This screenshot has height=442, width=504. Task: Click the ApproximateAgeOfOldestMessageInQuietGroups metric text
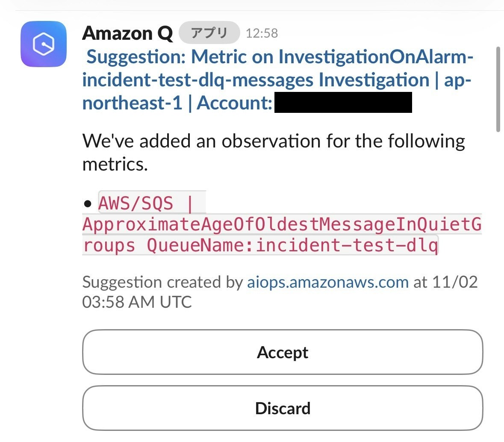pyautogui.click(x=281, y=224)
